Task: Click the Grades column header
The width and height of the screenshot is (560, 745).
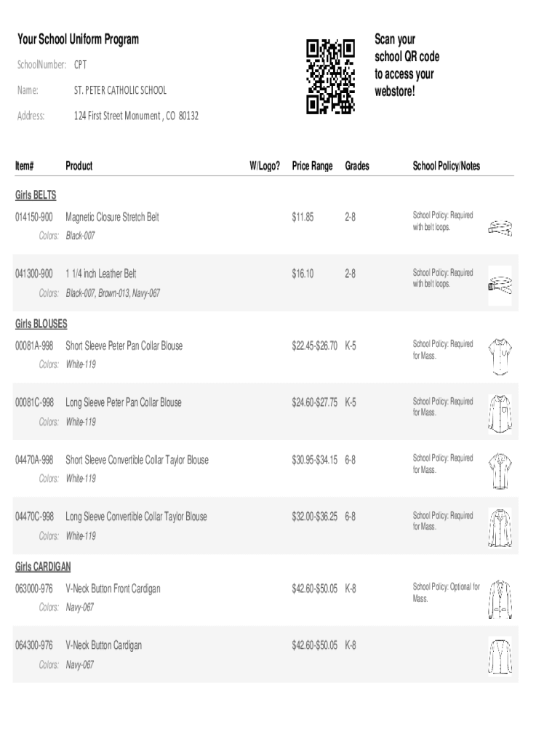Action: click(357, 166)
